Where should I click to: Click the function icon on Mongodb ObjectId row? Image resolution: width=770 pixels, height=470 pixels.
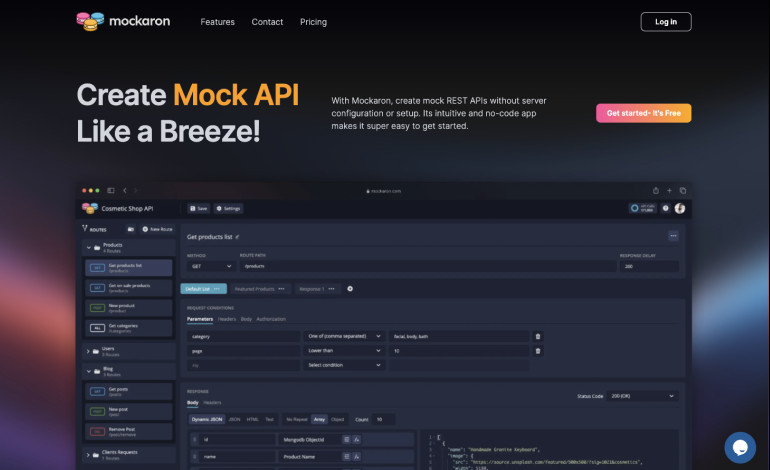pos(357,440)
